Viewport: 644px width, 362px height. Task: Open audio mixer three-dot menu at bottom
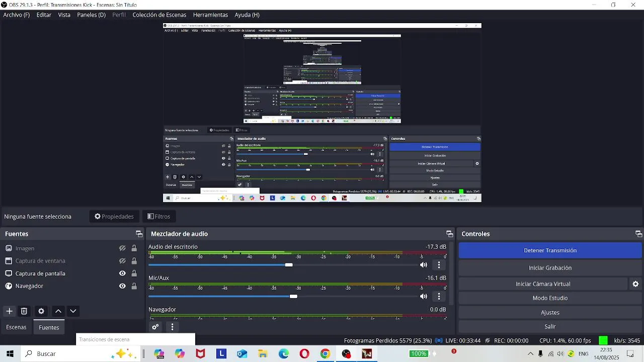pos(172,327)
